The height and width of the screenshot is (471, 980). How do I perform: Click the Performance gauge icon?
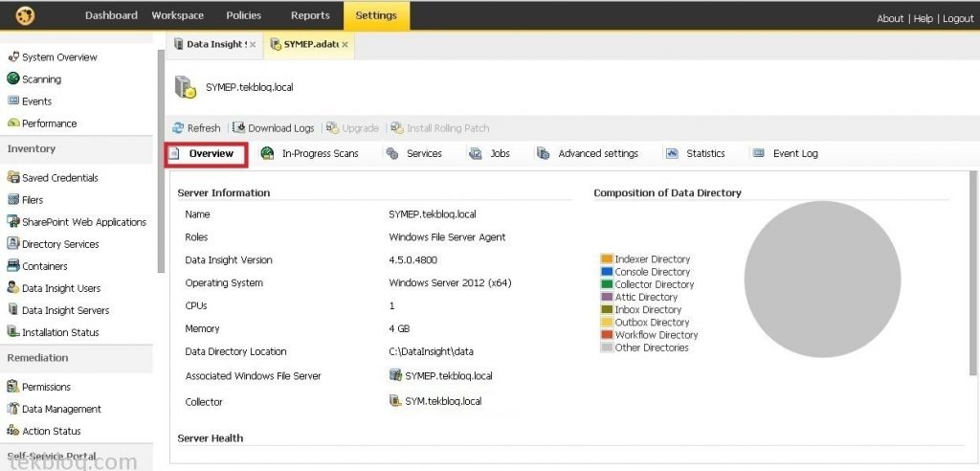click(13, 123)
